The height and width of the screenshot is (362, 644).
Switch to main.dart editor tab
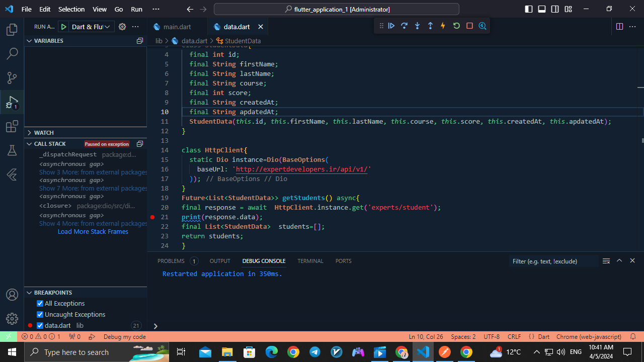click(x=177, y=27)
